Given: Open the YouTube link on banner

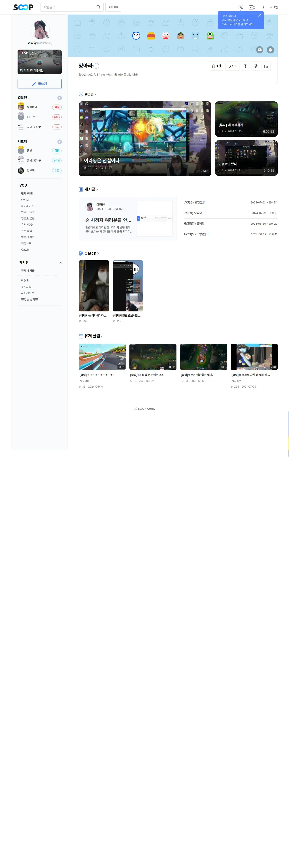Looking at the screenshot, I should click(260, 50).
